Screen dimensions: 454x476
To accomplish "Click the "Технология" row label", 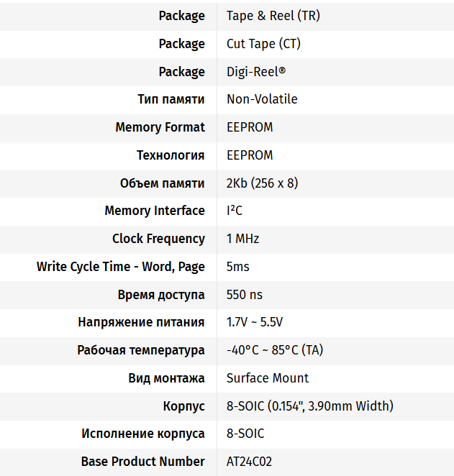I will pos(171,155).
